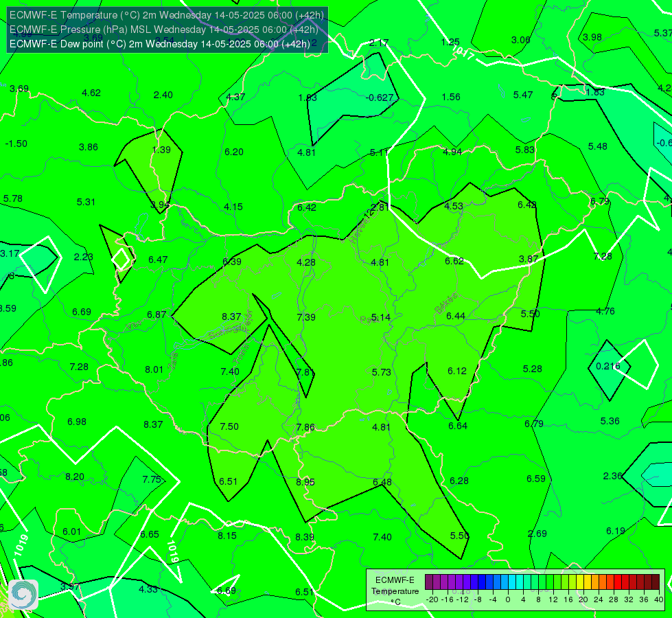672x618 pixels.
Task: Click the yellow swatch above 20 in legend
Action: [x=580, y=582]
